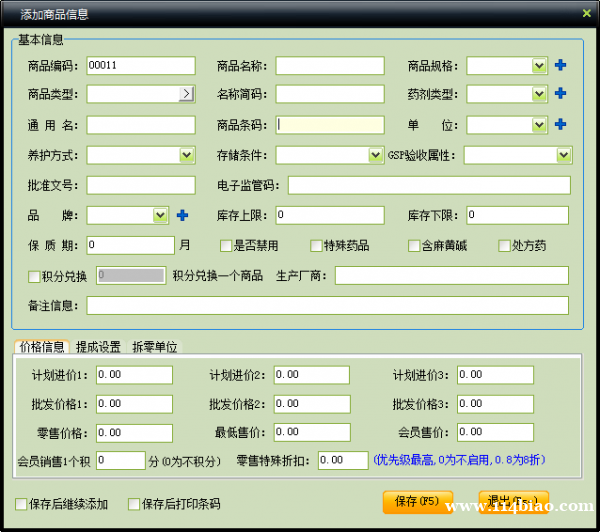The width and height of the screenshot is (600, 532).
Task: Focus the 保质期 months field
Action: coord(130,245)
